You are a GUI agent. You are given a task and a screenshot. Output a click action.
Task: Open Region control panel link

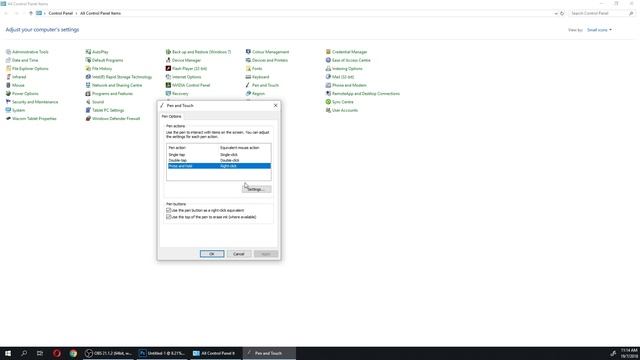(258, 93)
